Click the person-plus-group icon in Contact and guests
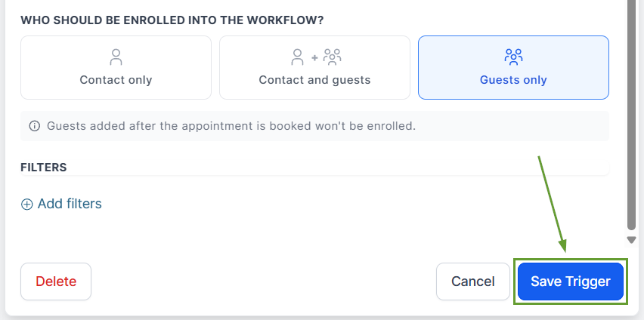The image size is (644, 320). pos(314,57)
